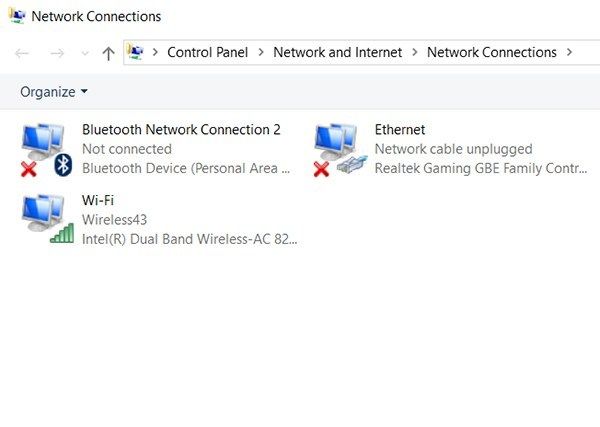Expand chevron after Network Connections breadcrumb

(570, 52)
